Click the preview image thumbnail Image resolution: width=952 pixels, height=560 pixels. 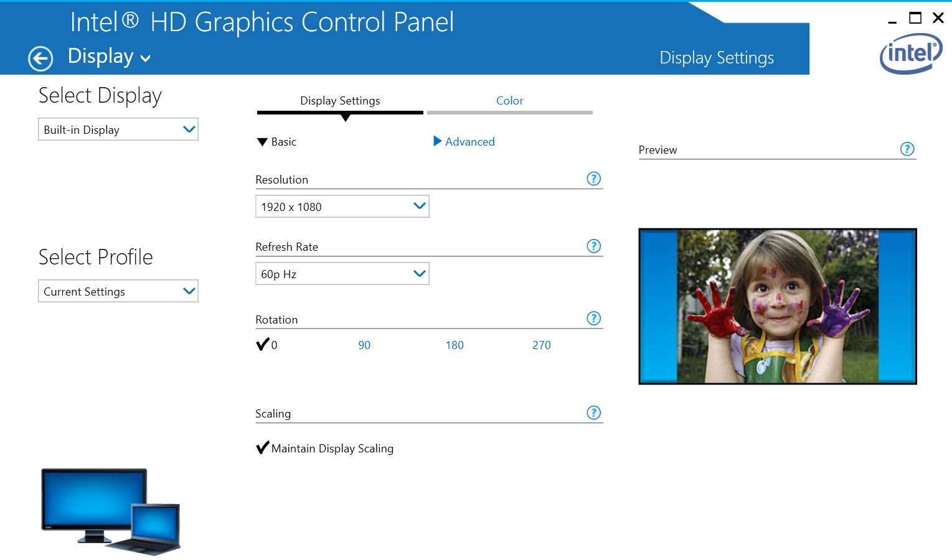(x=778, y=306)
